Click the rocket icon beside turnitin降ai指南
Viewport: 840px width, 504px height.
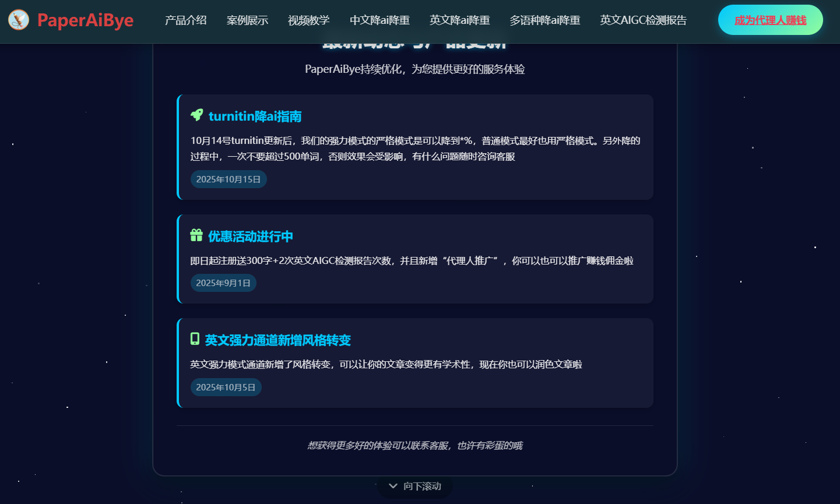pyautogui.click(x=196, y=115)
